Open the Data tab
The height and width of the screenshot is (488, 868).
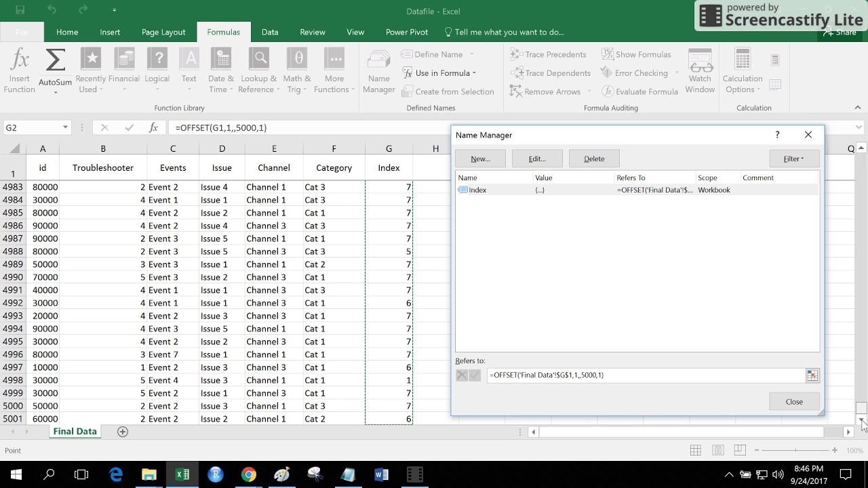coord(270,32)
